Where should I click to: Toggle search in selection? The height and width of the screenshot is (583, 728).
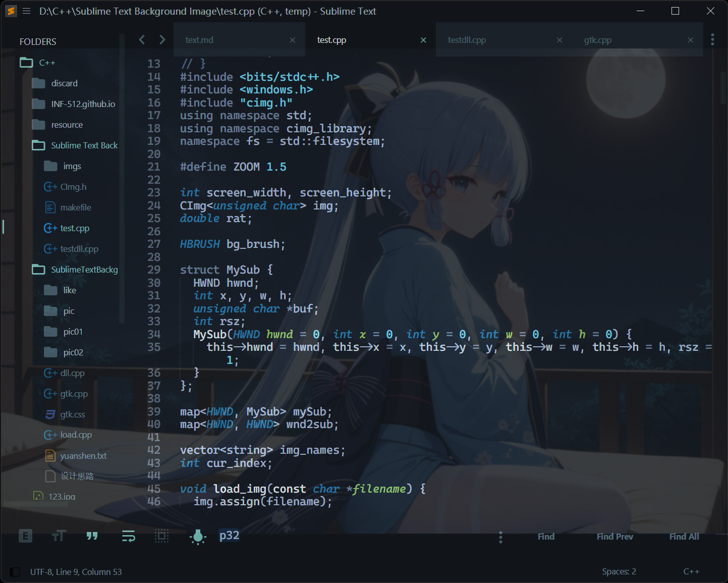(x=162, y=536)
